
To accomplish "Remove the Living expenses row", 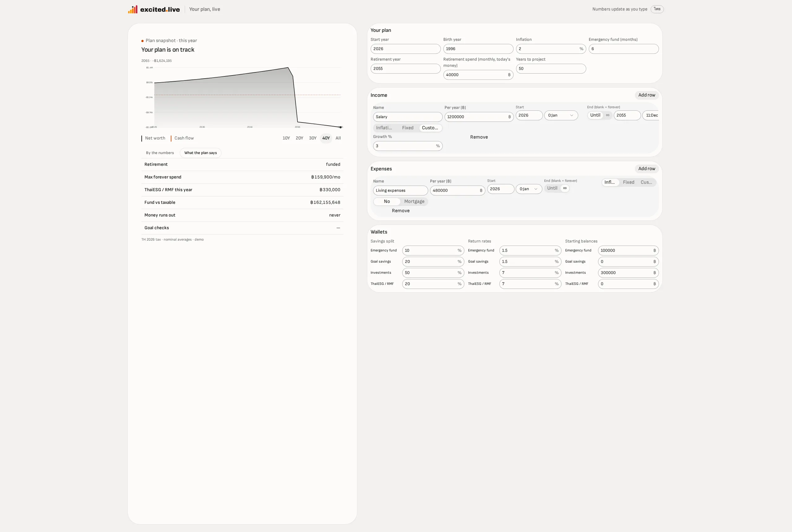I will (x=400, y=211).
